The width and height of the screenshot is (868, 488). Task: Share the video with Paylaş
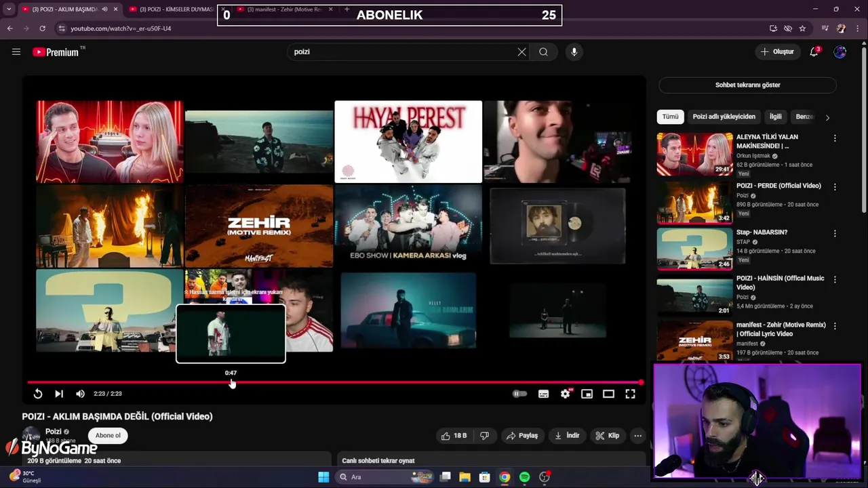click(x=522, y=436)
